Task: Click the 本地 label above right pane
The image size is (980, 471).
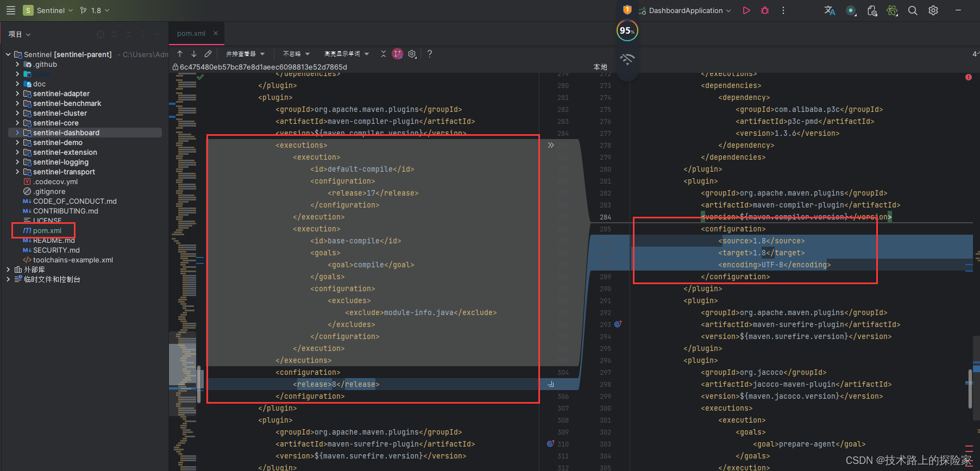Action: (x=600, y=67)
